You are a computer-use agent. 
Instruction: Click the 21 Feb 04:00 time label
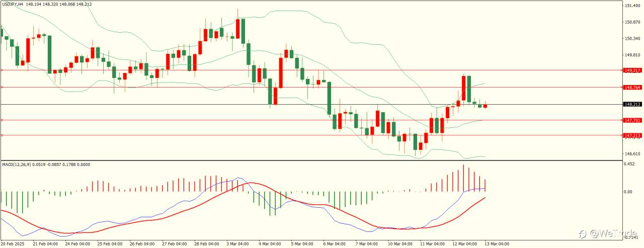coord(44,244)
